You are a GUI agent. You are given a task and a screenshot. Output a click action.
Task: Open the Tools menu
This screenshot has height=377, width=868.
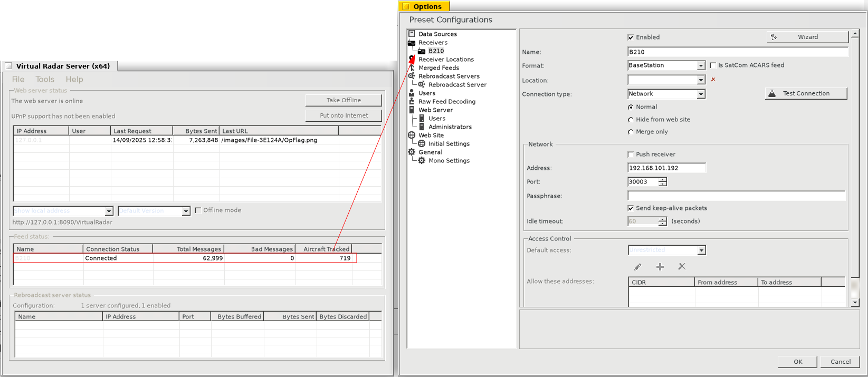pyautogui.click(x=45, y=79)
